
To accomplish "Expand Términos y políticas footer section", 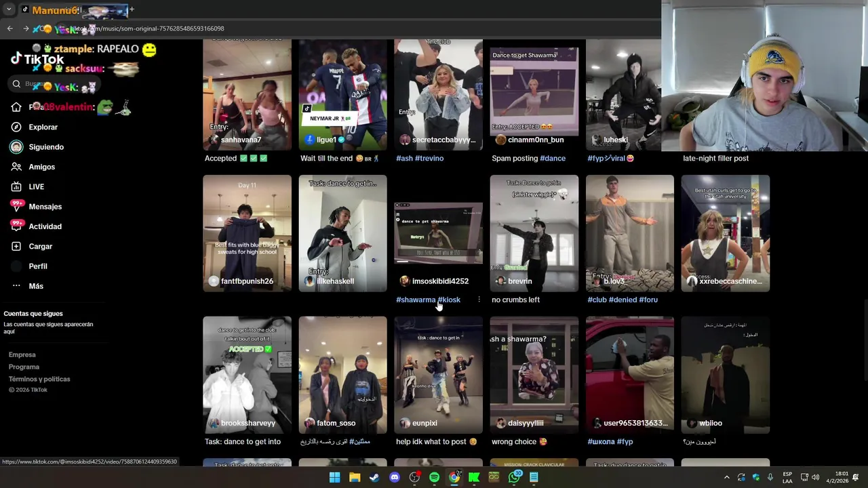I will pyautogui.click(x=39, y=379).
